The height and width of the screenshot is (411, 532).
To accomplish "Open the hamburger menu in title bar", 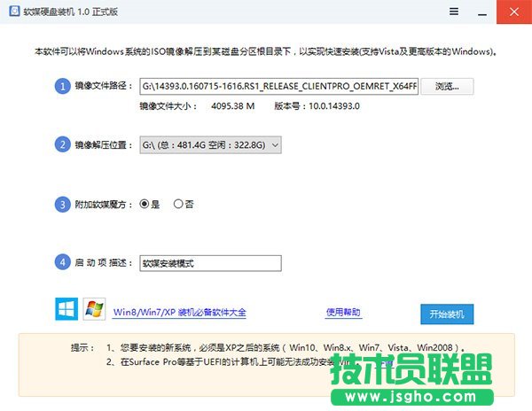I will [x=454, y=12].
